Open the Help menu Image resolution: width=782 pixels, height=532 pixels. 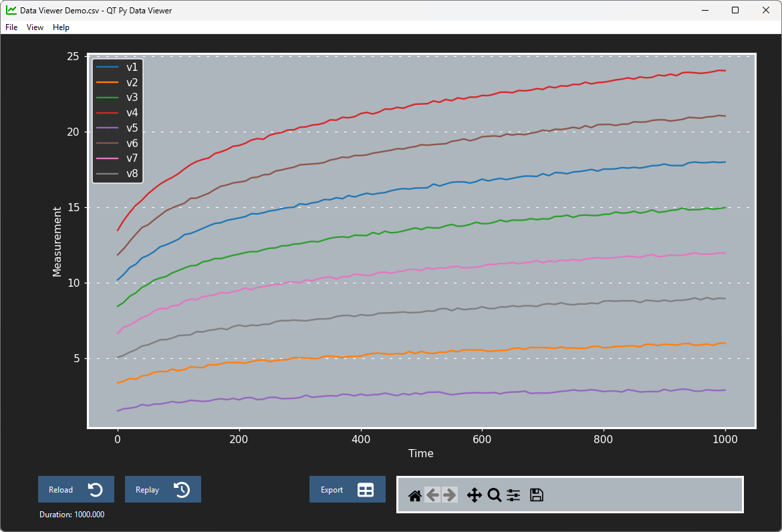click(61, 27)
